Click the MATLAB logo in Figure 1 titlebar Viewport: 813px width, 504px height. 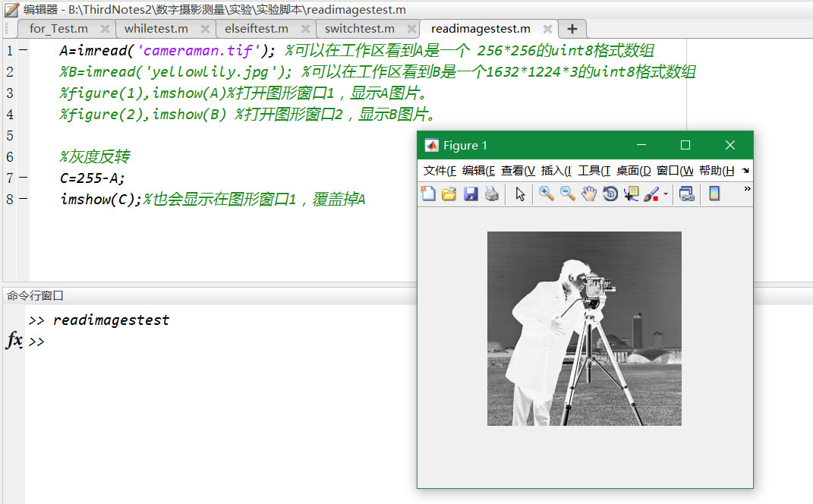(431, 145)
